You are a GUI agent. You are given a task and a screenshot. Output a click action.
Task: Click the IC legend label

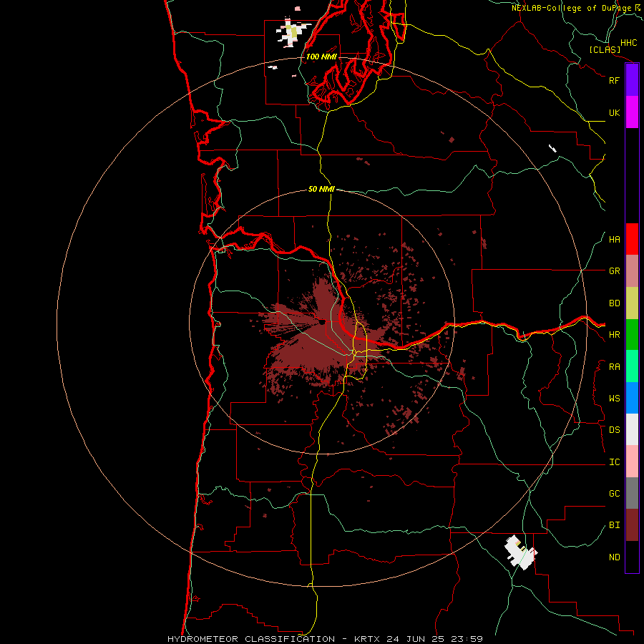coord(615,462)
